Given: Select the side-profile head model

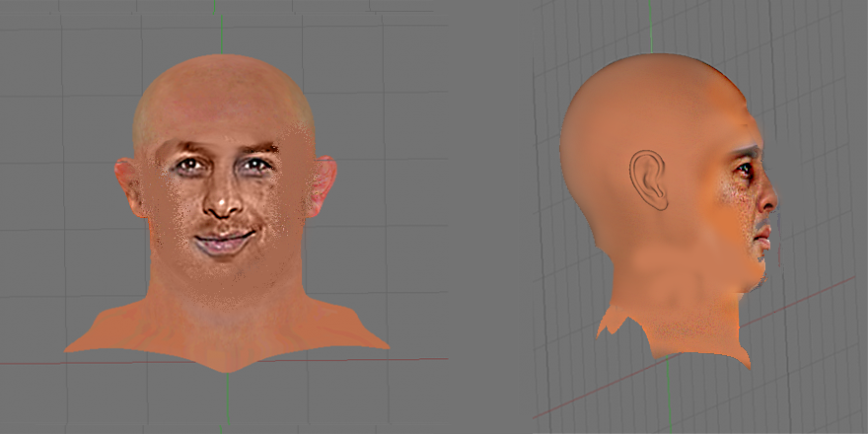Looking at the screenshot, I should (x=670, y=210).
